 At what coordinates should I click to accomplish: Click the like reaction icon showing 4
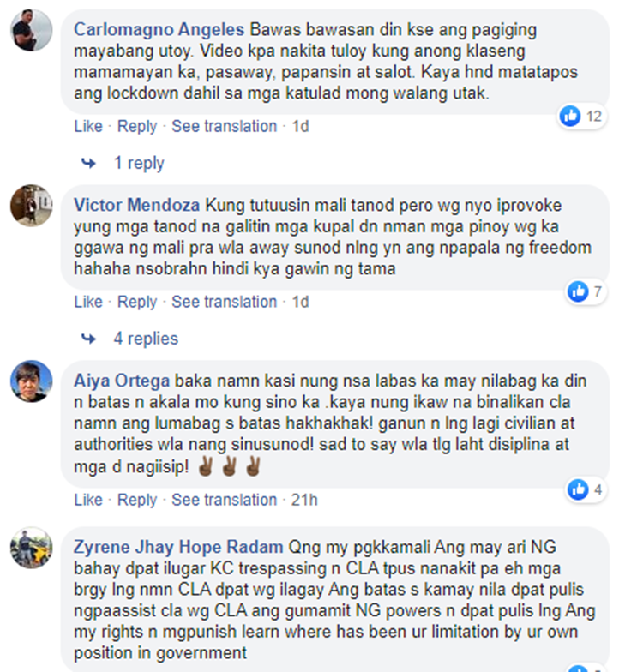578,490
